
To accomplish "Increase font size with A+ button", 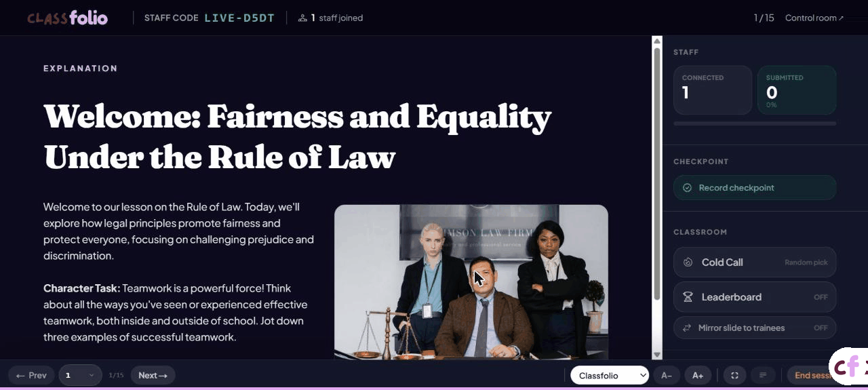I will pos(698,375).
